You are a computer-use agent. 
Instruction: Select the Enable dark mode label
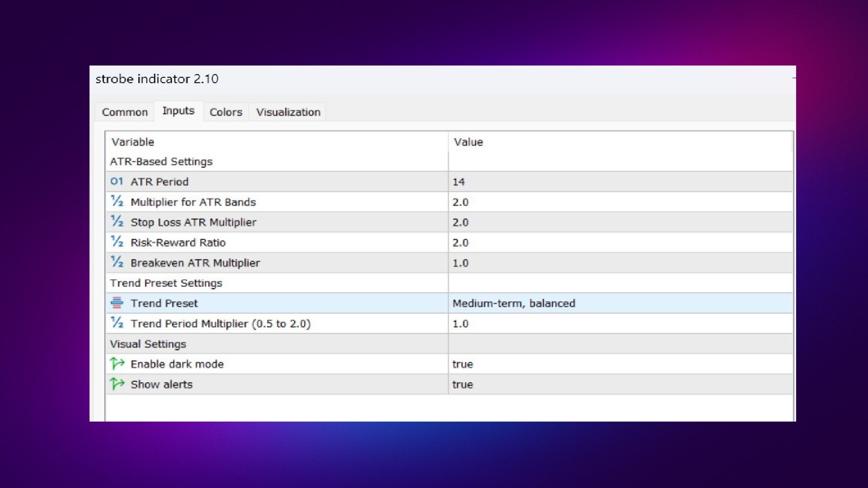click(x=177, y=364)
